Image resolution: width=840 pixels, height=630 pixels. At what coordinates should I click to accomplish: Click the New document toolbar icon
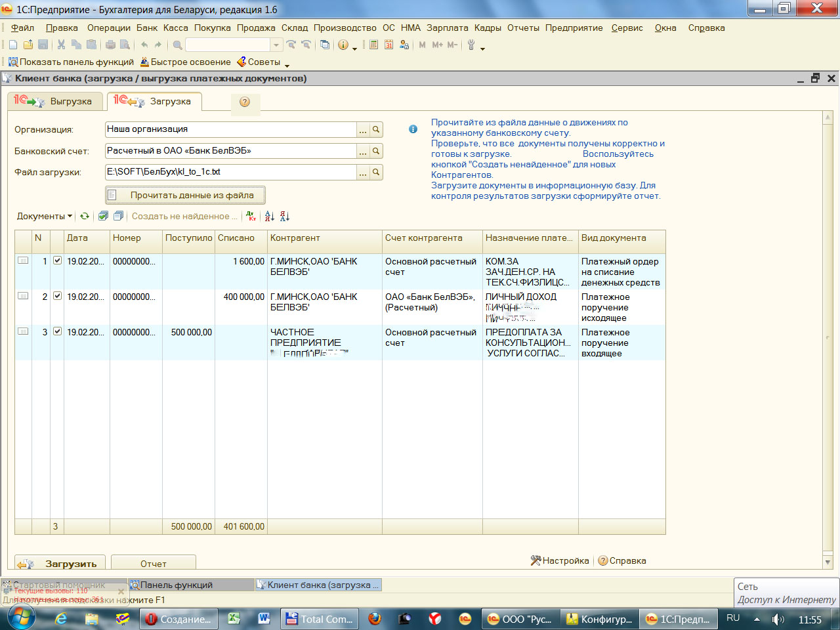click(x=13, y=45)
